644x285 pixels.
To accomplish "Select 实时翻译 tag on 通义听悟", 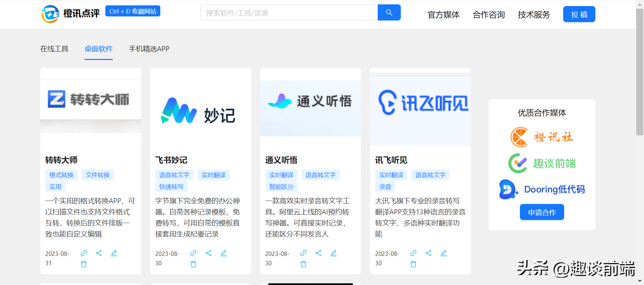I will [x=281, y=175].
